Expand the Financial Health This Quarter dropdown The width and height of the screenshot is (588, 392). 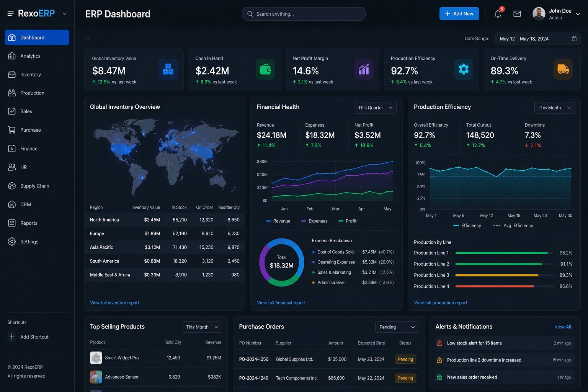pos(375,108)
